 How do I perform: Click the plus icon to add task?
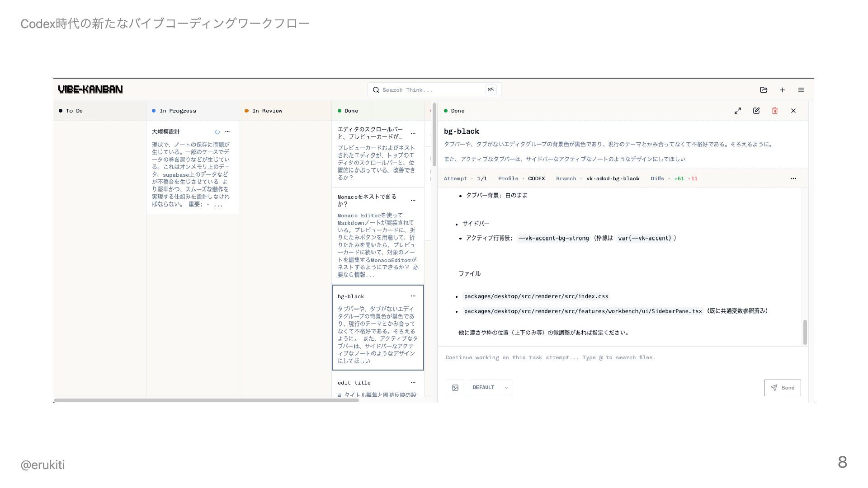click(x=783, y=90)
